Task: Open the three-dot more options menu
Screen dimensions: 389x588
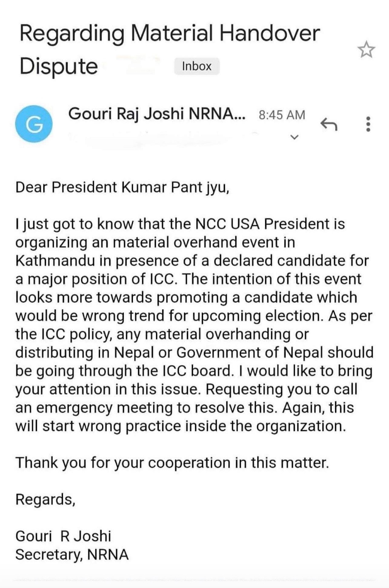Action: tap(368, 124)
